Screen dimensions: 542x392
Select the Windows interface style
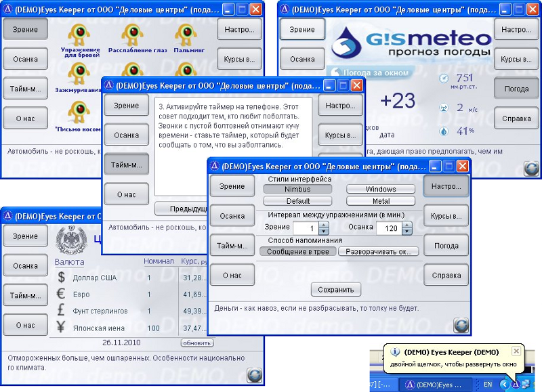coord(381,189)
